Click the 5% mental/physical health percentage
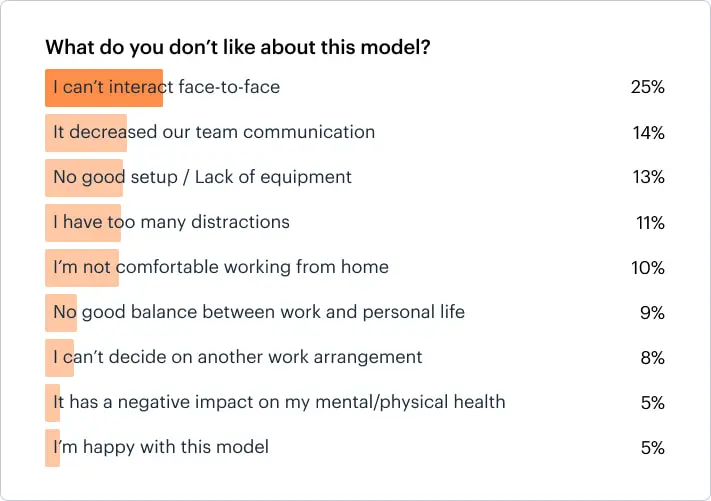 (652, 402)
